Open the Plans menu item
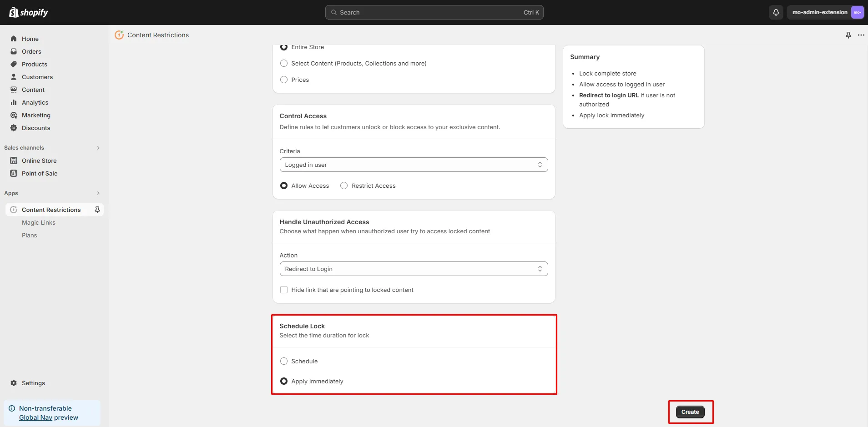 tap(30, 235)
